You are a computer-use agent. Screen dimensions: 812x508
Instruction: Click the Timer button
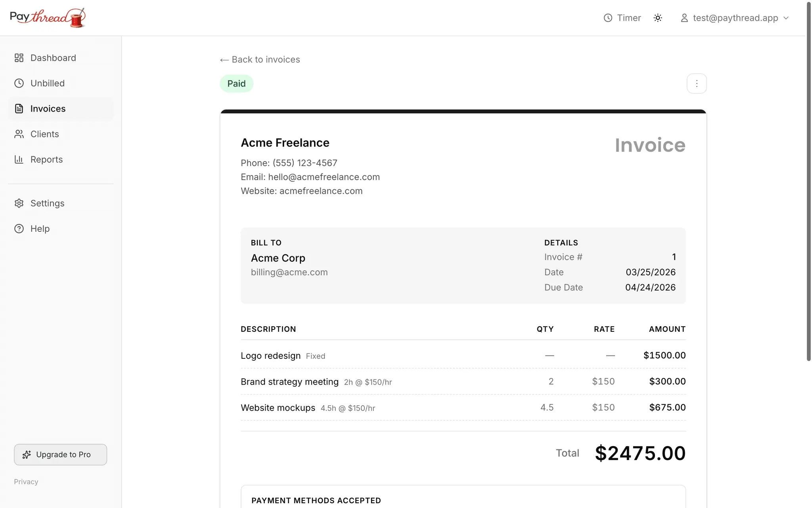click(x=622, y=18)
